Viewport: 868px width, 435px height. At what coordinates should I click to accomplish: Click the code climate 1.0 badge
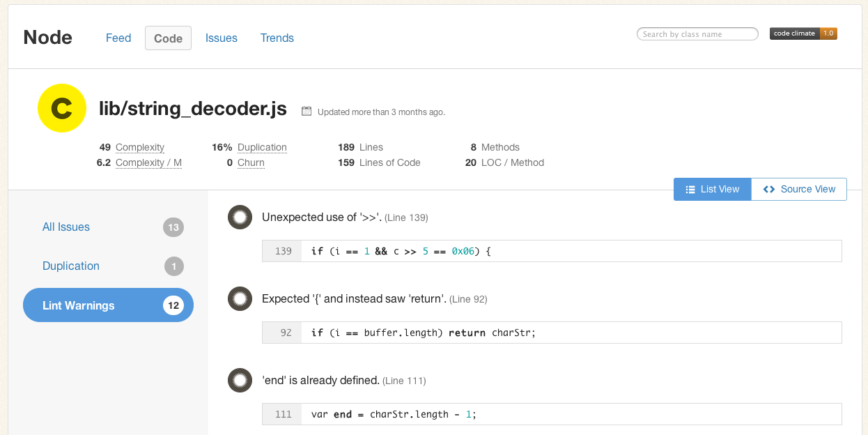pyautogui.click(x=803, y=32)
